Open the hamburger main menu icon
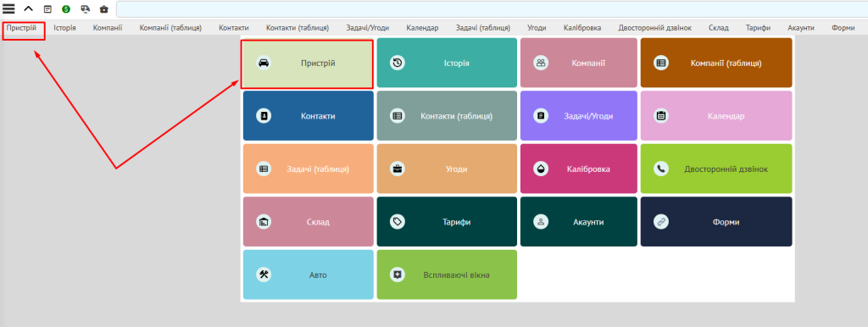 (8, 8)
